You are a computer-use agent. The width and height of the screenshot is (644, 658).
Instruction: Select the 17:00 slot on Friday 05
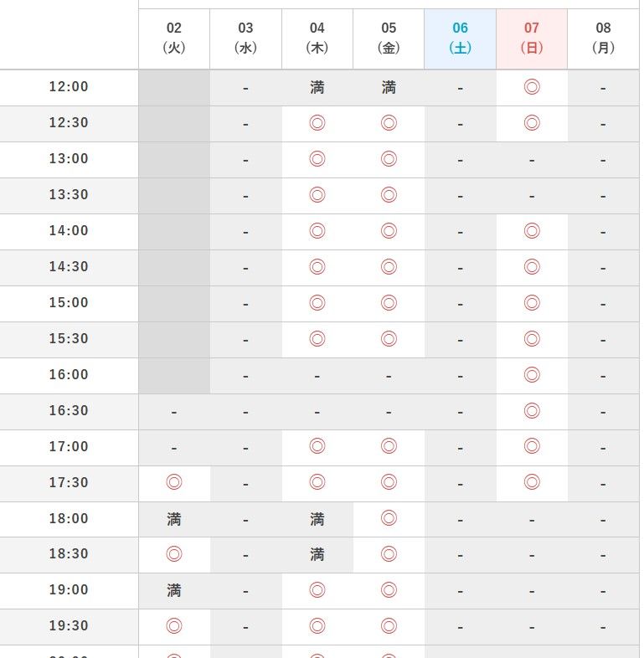(x=389, y=446)
